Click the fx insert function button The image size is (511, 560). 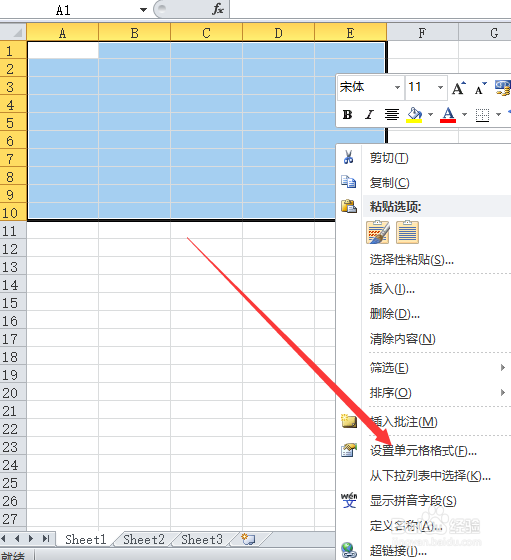pyautogui.click(x=218, y=9)
